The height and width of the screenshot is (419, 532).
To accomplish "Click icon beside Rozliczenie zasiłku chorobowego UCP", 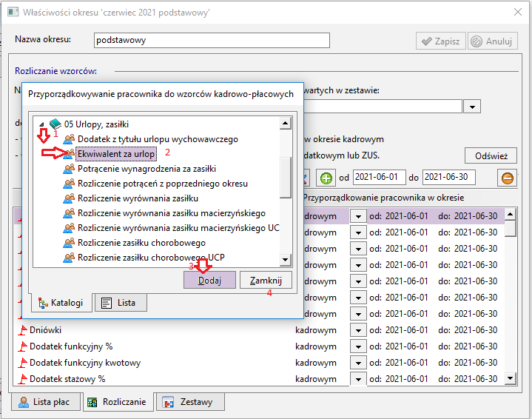I will (x=69, y=258).
